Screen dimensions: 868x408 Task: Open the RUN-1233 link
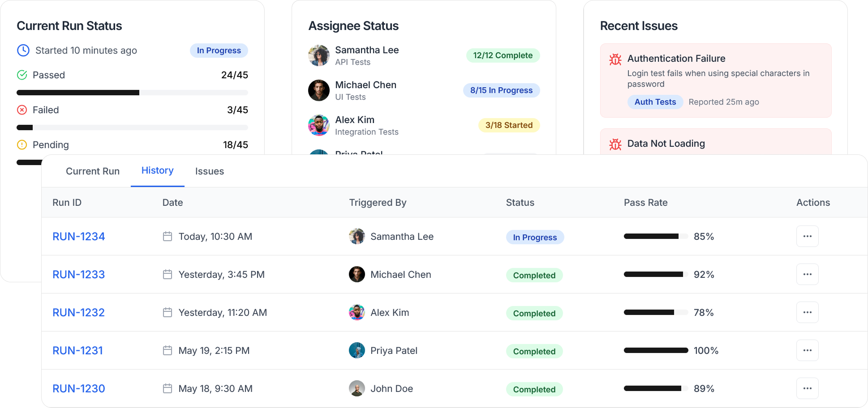pos(79,275)
